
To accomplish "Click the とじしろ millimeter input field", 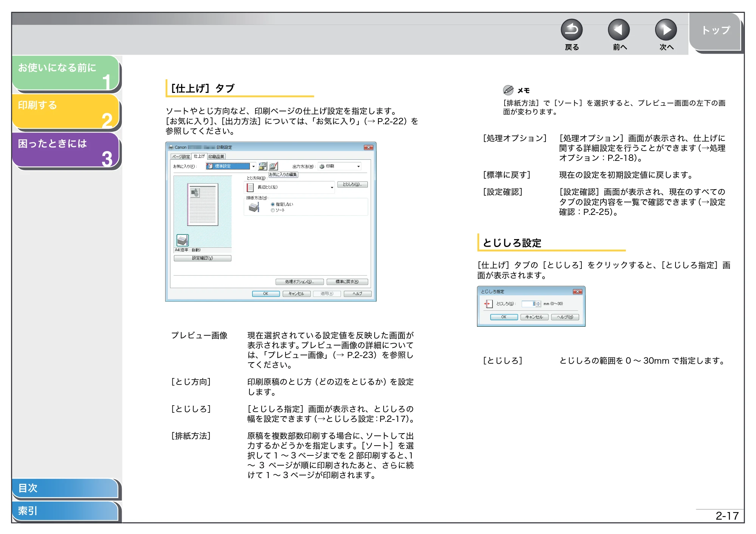I will 529,304.
